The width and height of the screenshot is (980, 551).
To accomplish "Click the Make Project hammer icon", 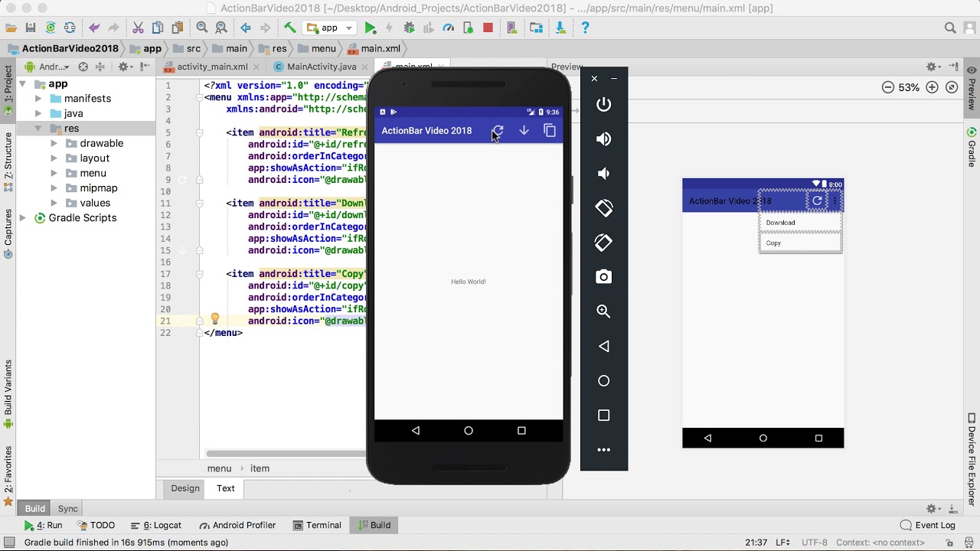I will click(x=289, y=28).
